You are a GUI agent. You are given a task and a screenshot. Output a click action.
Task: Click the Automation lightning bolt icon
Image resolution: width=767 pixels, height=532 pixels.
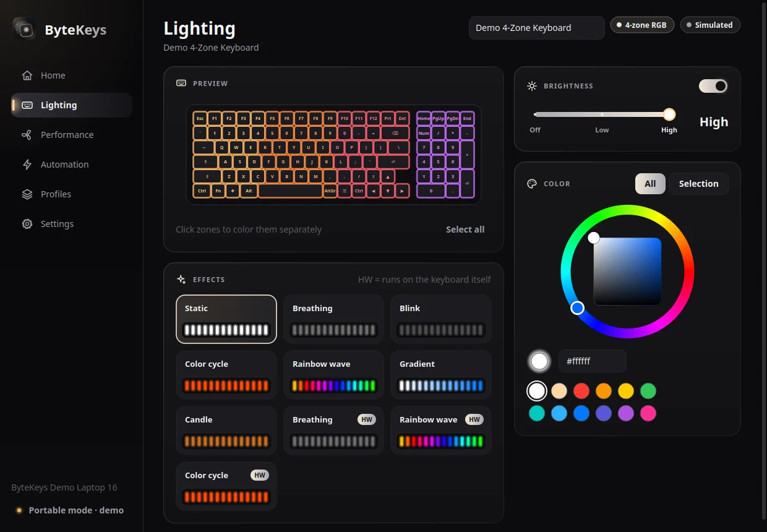[x=27, y=165]
